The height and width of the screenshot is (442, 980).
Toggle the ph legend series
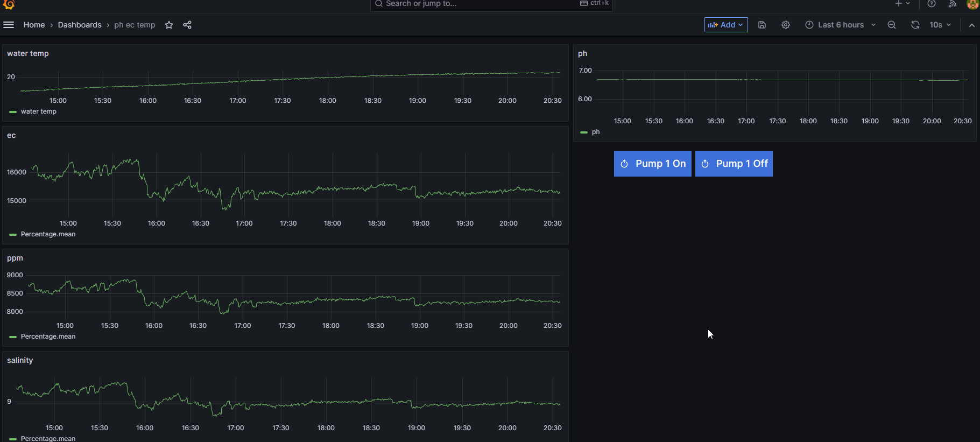tap(596, 132)
